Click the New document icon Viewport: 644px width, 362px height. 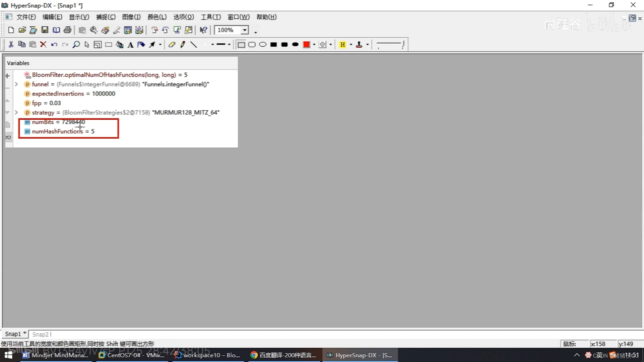[x=11, y=30]
